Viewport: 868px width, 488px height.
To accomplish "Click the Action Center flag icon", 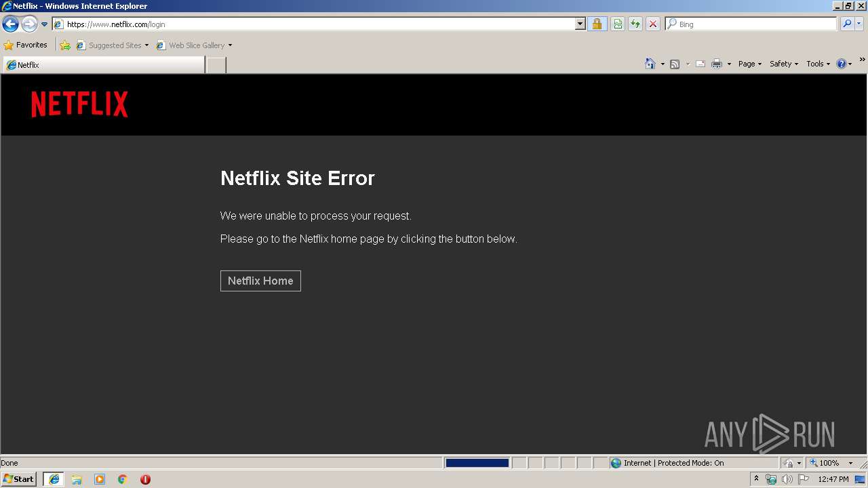I will [804, 479].
